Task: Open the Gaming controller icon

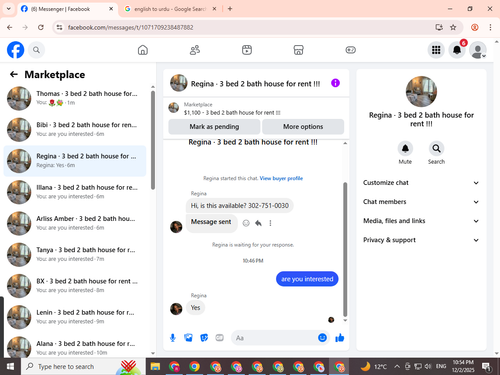Action: (x=350, y=50)
